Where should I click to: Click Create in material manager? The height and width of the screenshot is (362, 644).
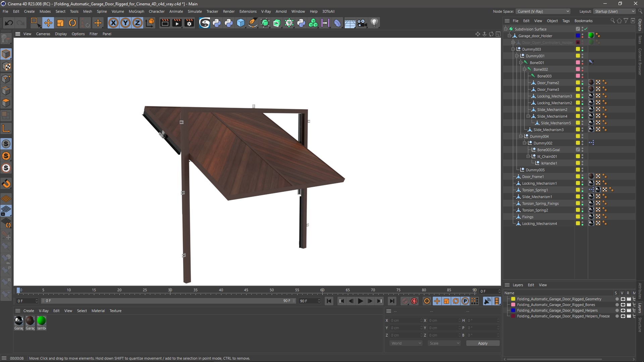click(29, 311)
